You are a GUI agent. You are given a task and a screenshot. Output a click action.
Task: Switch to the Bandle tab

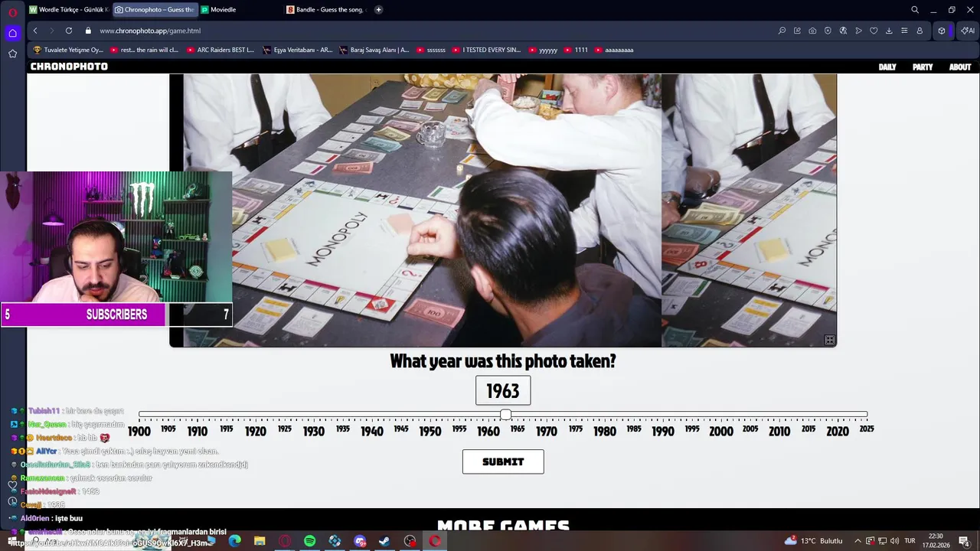[326, 10]
